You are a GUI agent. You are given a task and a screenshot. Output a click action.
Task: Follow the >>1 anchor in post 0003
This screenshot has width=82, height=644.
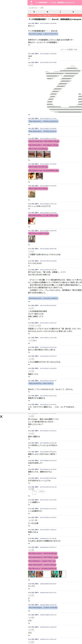coord(31,65)
